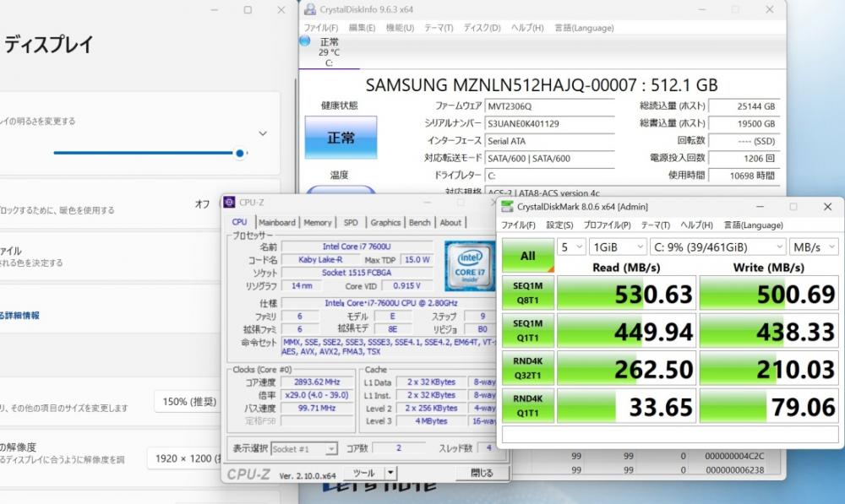Open ディスク(D) menu in CrystalDiskInfo

click(x=482, y=28)
